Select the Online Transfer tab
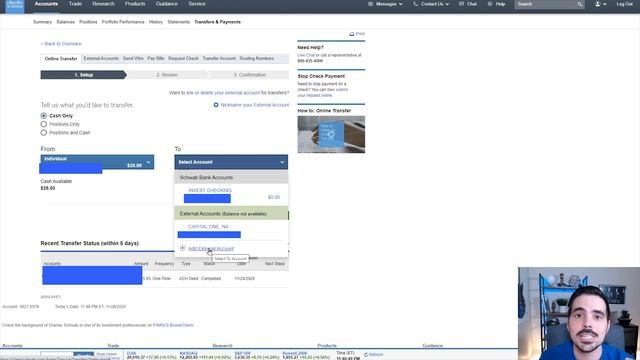Image resolution: width=640 pixels, height=360 pixels. click(61, 59)
